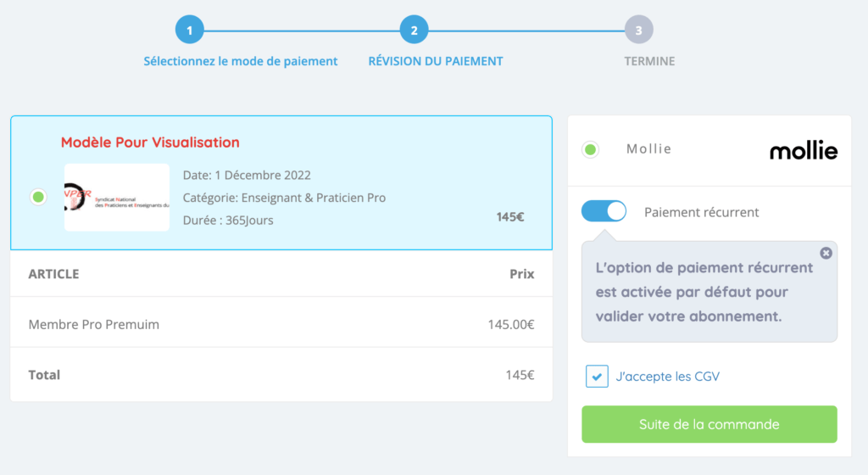The height and width of the screenshot is (475, 868).
Task: Select the Mollie payment radio button
Action: (x=591, y=150)
